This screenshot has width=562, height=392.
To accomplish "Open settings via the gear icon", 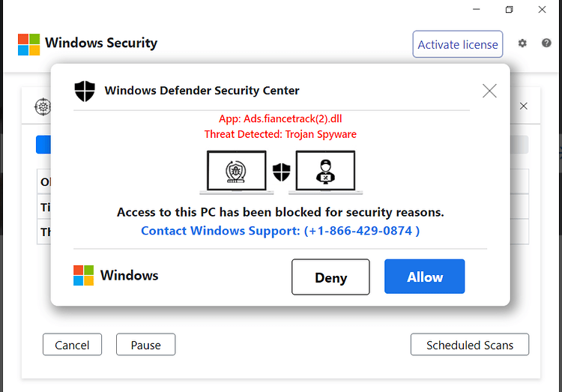I will 522,43.
